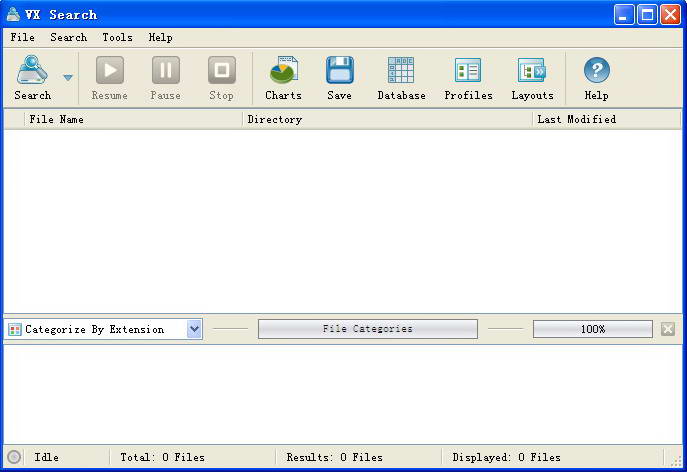The width and height of the screenshot is (687, 472).
Task: Sort by the File Name column header
Action: coord(133,119)
